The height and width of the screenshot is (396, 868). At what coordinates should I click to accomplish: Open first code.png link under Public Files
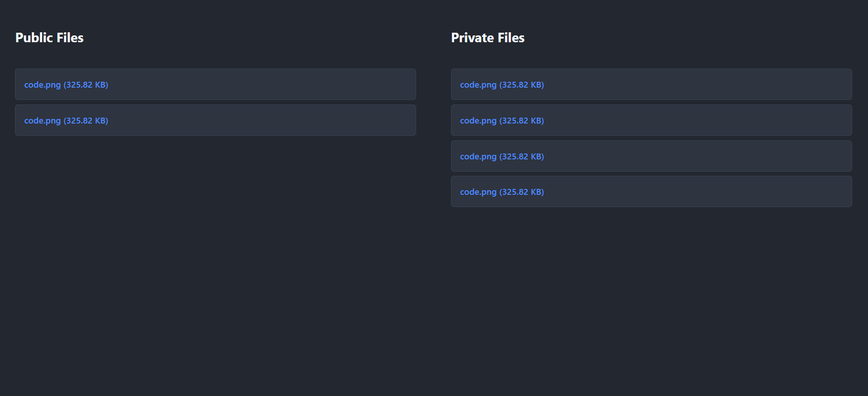pos(42,85)
